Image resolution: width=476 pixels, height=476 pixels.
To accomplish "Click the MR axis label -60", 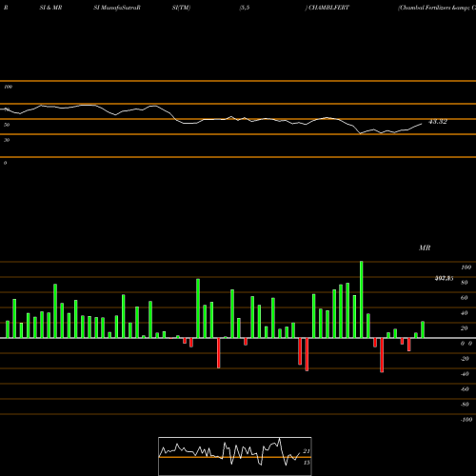I will pos(465,389).
